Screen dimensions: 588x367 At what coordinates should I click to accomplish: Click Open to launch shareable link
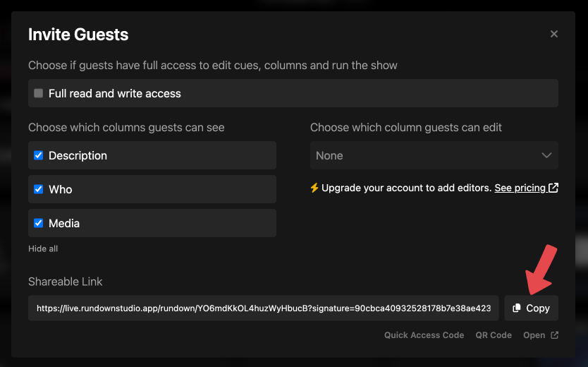[x=534, y=335]
